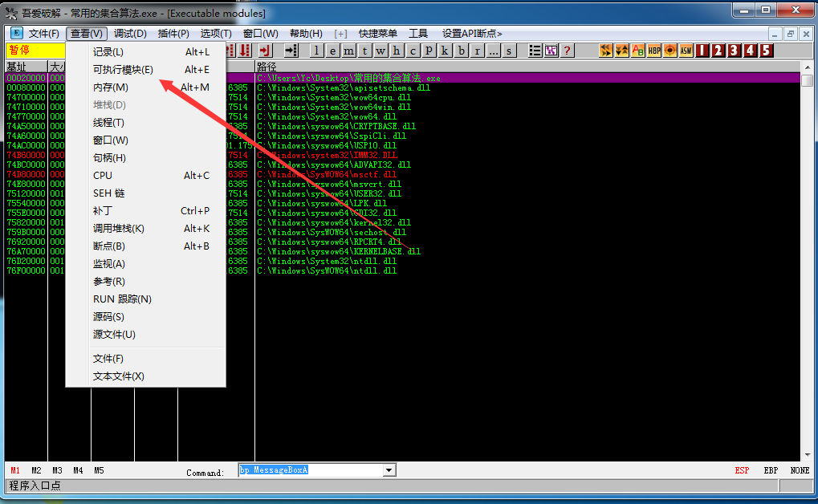Image resolution: width=818 pixels, height=504 pixels.
Task: Toggle the ESP indicator in command bar
Action: pos(742,470)
